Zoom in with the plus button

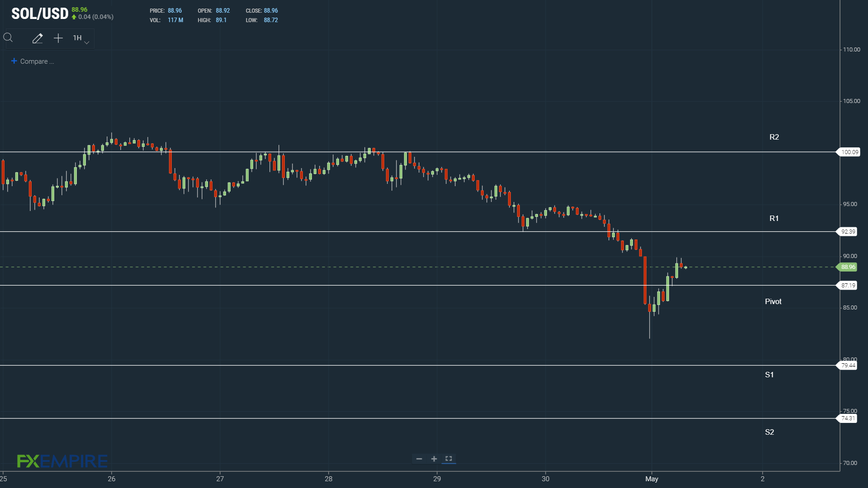coord(434,459)
